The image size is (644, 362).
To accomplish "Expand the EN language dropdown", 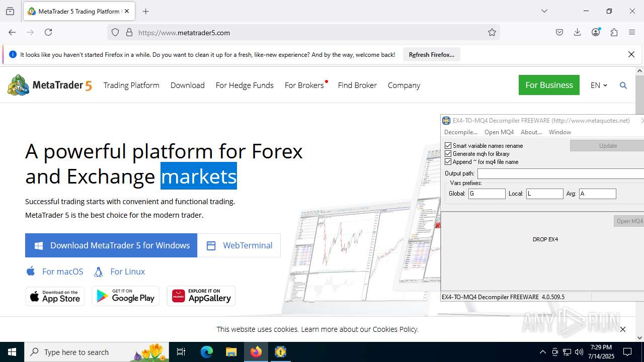I will click(599, 85).
